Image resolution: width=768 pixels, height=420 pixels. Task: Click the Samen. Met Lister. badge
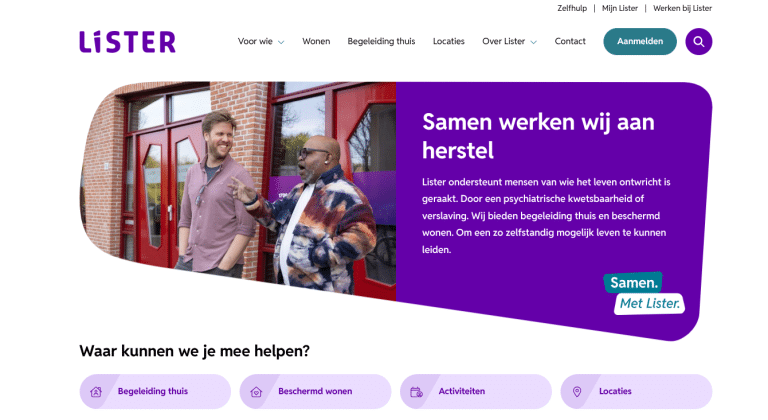[644, 293]
